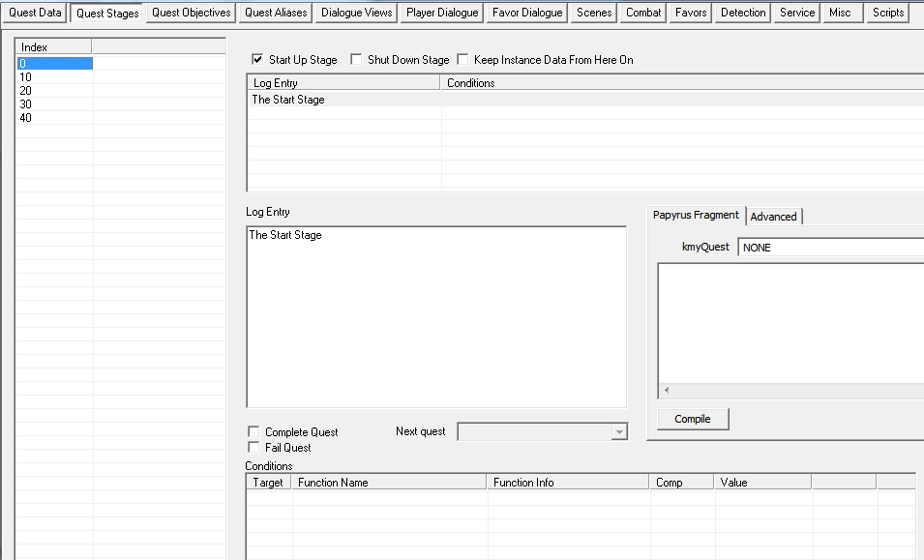The height and width of the screenshot is (560, 924).
Task: Click inside the Log Entry text box
Action: (x=435, y=319)
